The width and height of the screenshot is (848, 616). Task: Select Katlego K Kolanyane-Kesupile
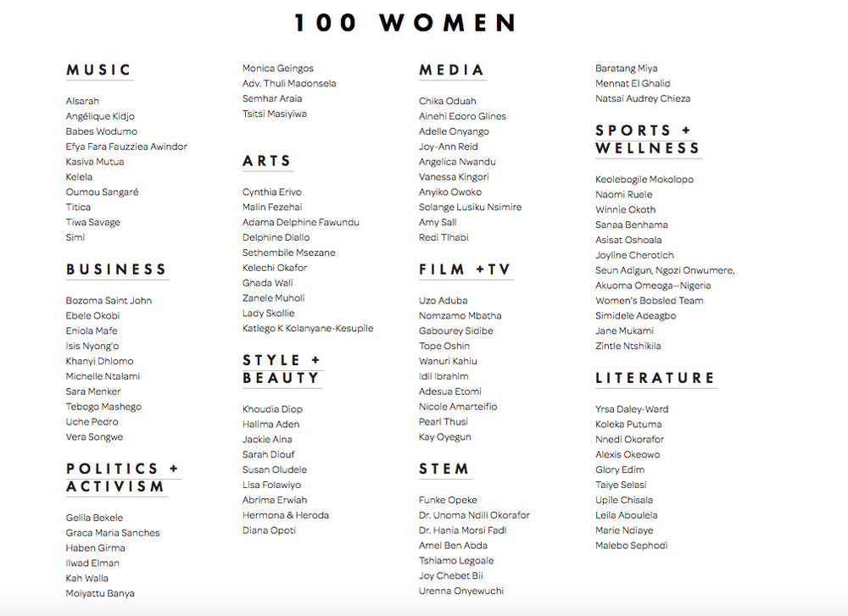coord(308,328)
